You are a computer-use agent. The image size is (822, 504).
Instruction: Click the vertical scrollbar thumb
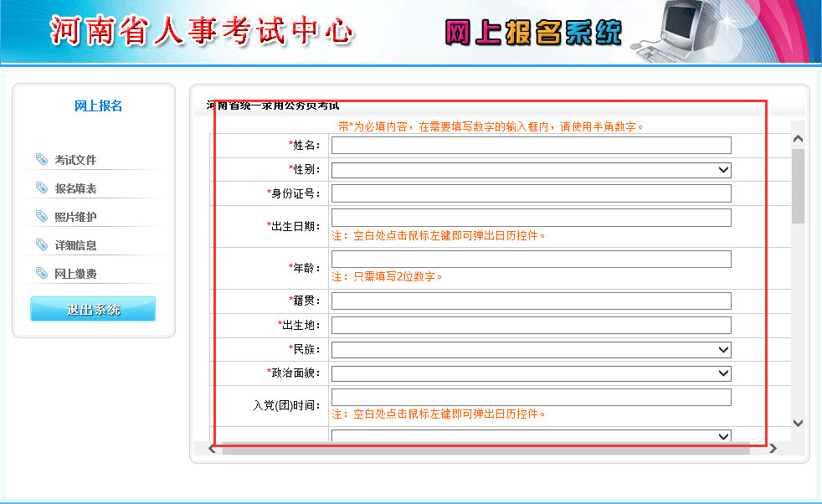click(797, 184)
